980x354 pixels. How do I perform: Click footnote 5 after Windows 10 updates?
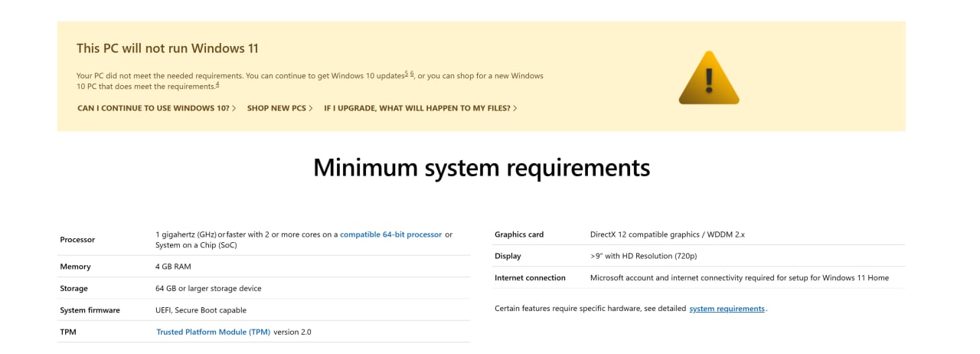click(407, 74)
